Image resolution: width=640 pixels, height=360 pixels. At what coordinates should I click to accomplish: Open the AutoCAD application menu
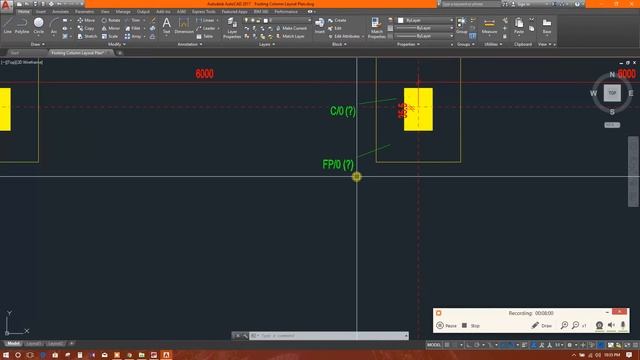click(x=6, y=6)
